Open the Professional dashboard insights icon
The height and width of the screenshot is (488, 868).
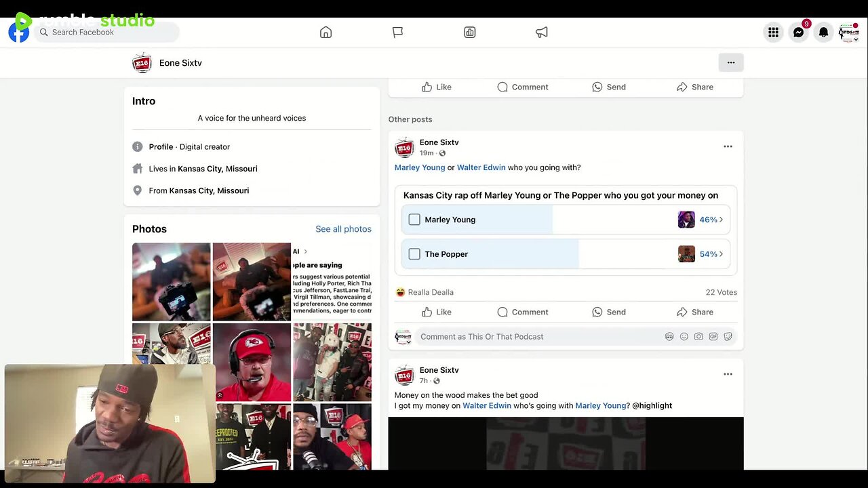point(469,33)
